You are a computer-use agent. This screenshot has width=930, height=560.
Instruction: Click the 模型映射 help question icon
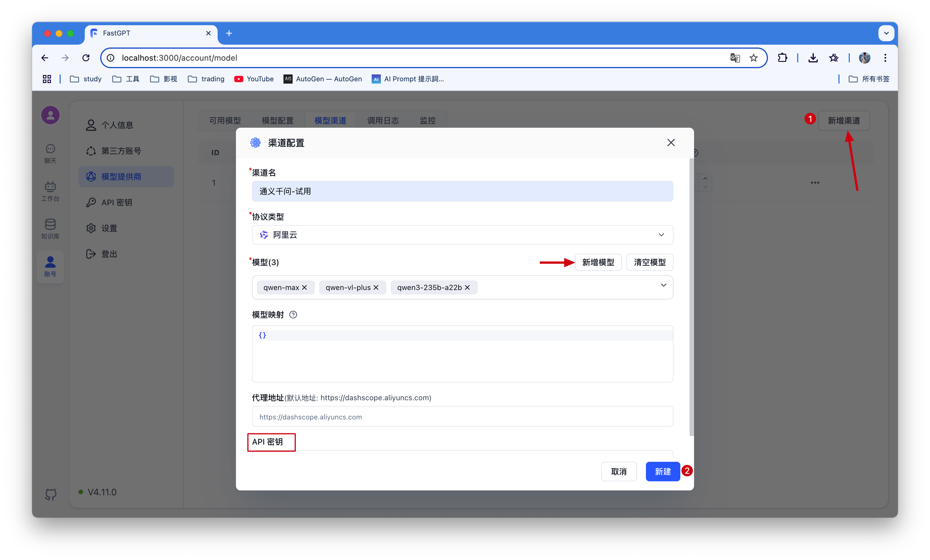click(x=293, y=315)
